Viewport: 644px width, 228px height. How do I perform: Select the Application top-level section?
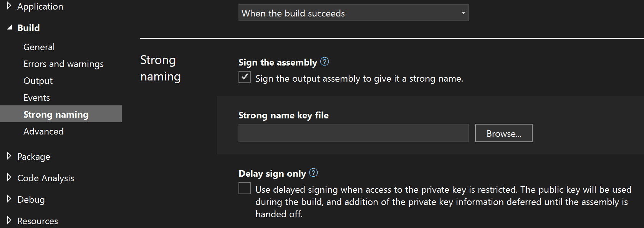(x=40, y=6)
